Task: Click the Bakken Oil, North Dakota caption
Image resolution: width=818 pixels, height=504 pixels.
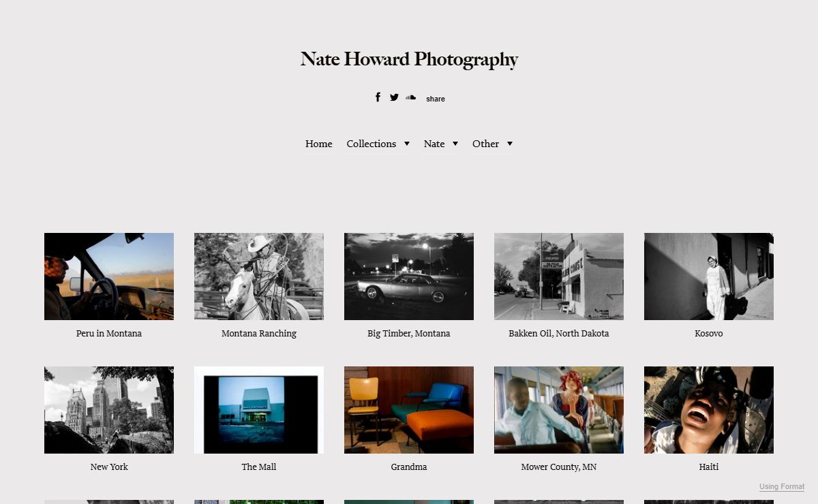Action: point(559,334)
